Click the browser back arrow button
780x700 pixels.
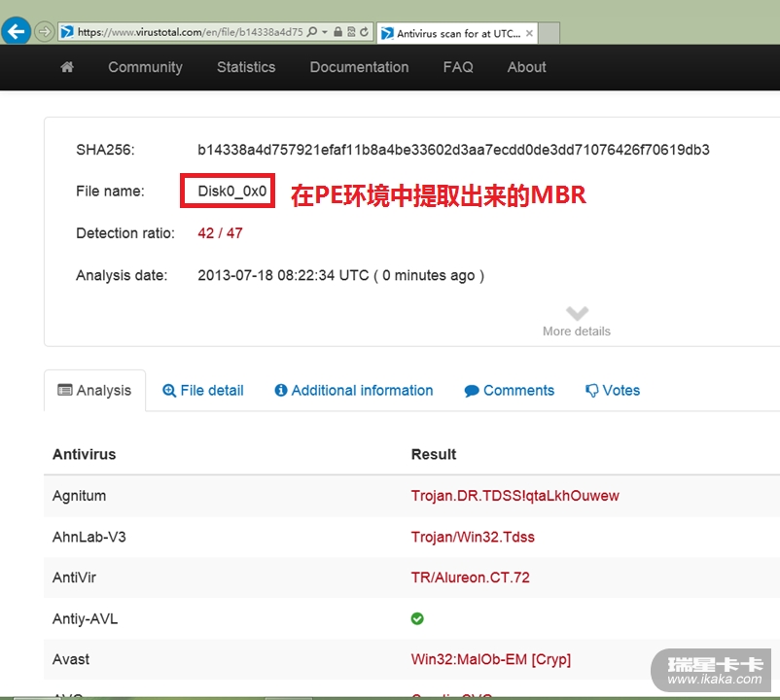(x=16, y=31)
